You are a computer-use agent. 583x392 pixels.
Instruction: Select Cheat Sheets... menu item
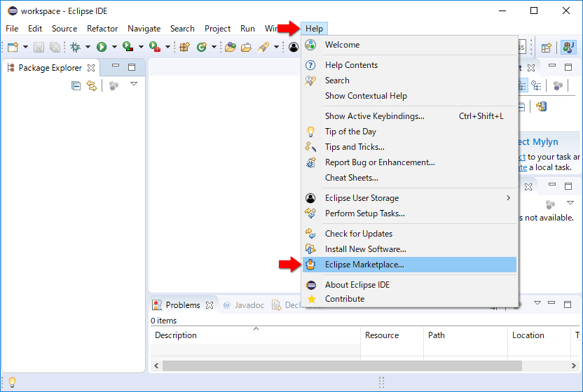410,178
